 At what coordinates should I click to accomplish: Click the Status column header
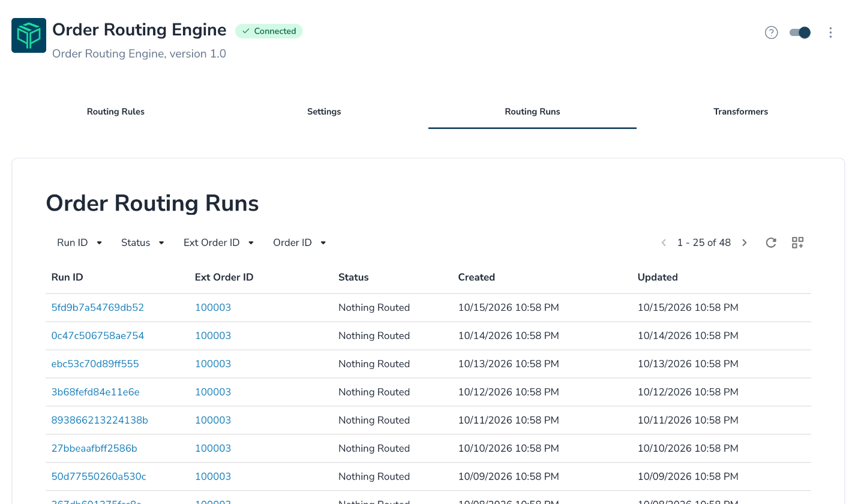pos(353,277)
